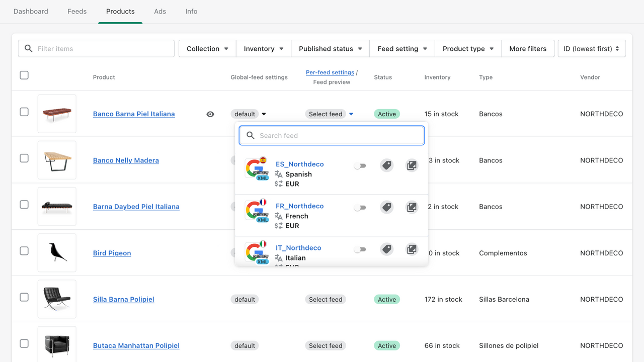Click the Bird Pigeon product link
This screenshot has width=644, height=362.
coord(112,253)
